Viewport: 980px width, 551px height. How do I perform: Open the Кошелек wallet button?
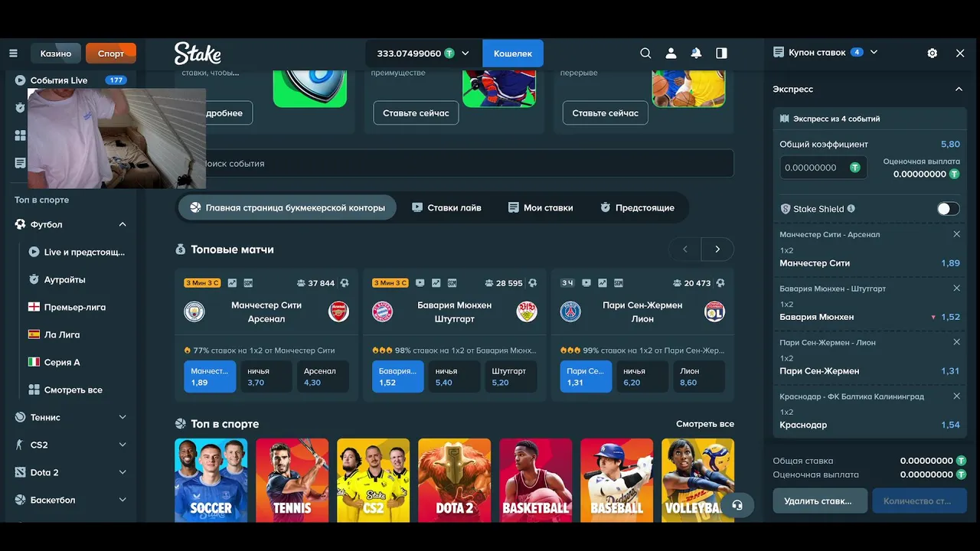pos(513,54)
